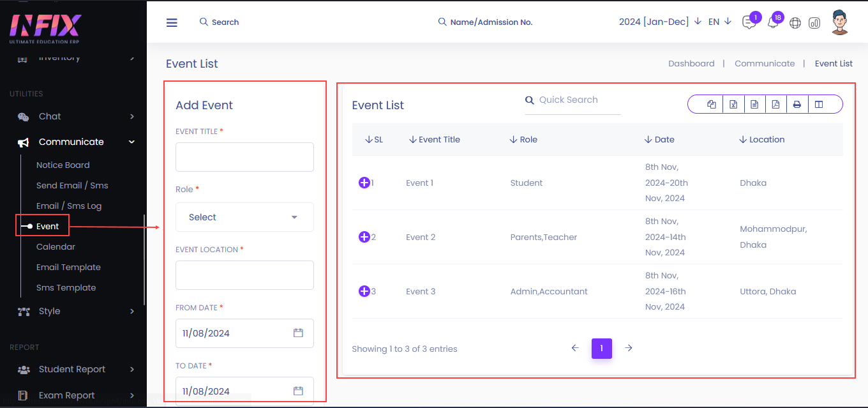Expand Event 2 row plus icon
Screen dimensions: 868x408
[x=364, y=237]
